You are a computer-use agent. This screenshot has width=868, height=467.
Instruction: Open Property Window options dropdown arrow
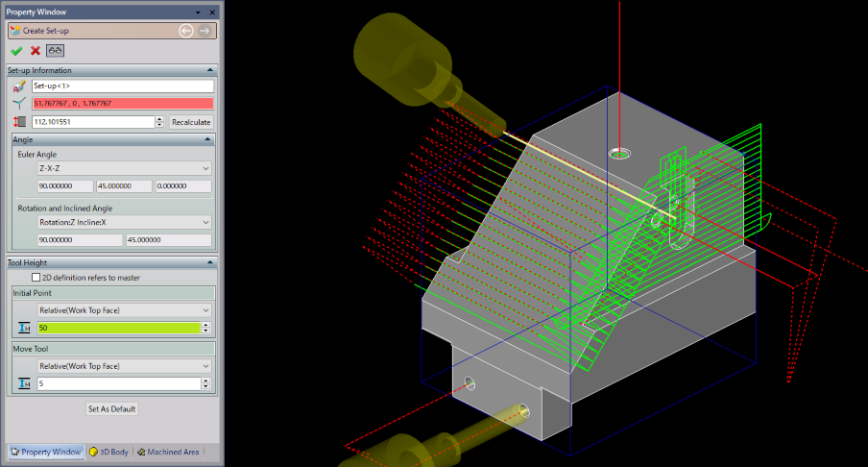point(198,12)
